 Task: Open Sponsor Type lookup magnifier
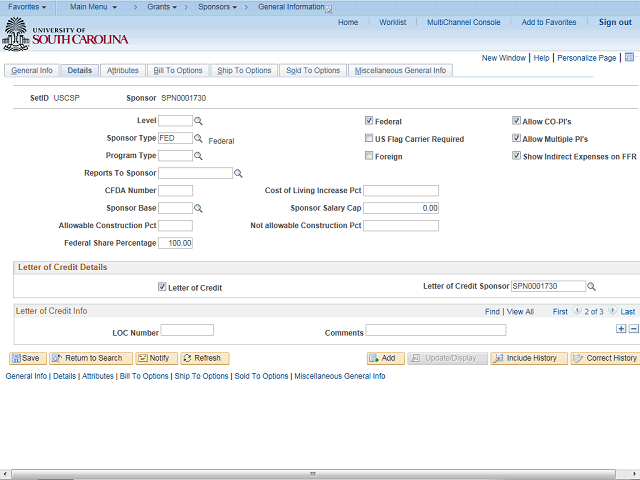[x=198, y=138]
